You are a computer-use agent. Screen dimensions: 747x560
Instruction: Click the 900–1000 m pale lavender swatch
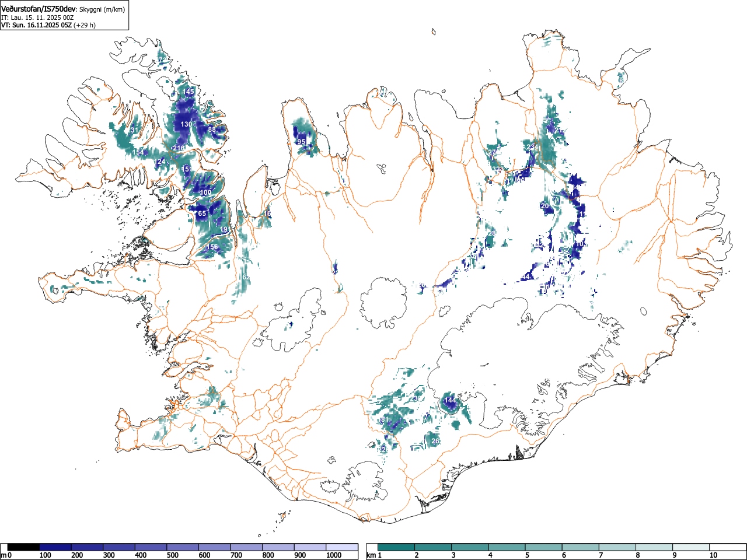[x=310, y=547]
